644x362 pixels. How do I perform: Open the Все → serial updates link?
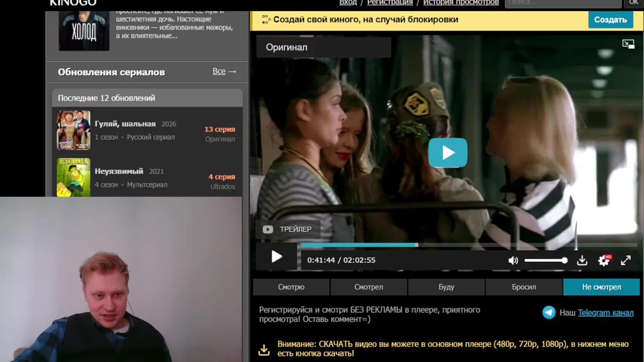224,71
